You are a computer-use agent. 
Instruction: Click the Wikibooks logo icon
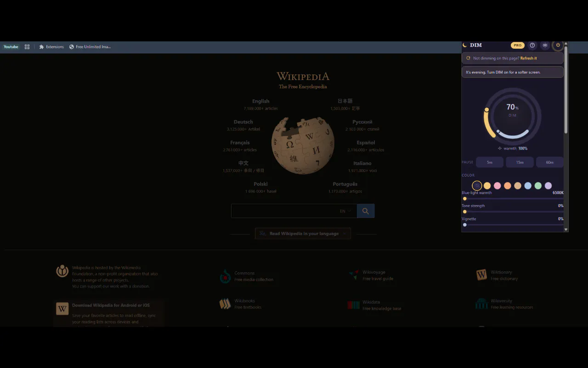tap(225, 304)
